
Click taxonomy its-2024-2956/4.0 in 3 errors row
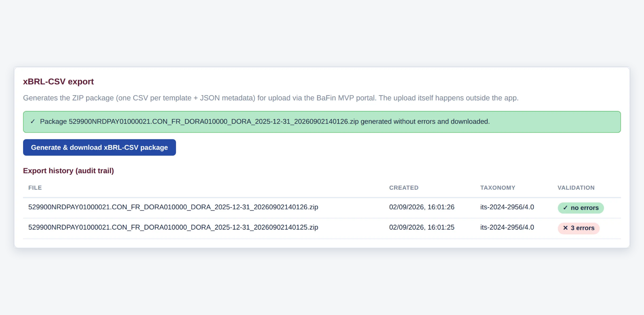click(x=507, y=227)
